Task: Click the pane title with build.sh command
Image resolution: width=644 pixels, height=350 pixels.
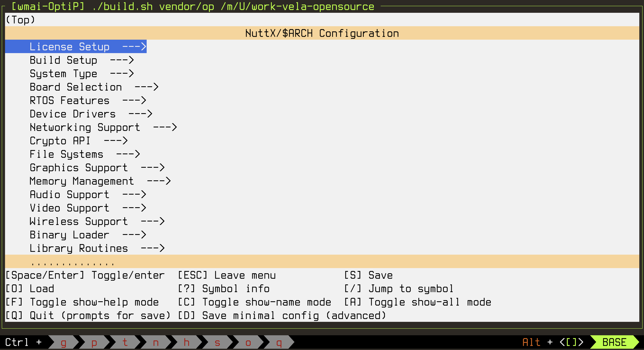Action: coord(193,6)
